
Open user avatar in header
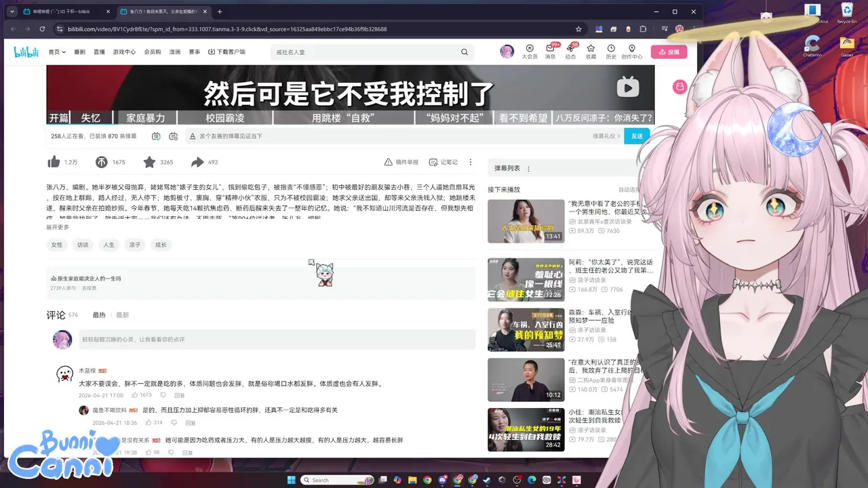click(x=507, y=52)
